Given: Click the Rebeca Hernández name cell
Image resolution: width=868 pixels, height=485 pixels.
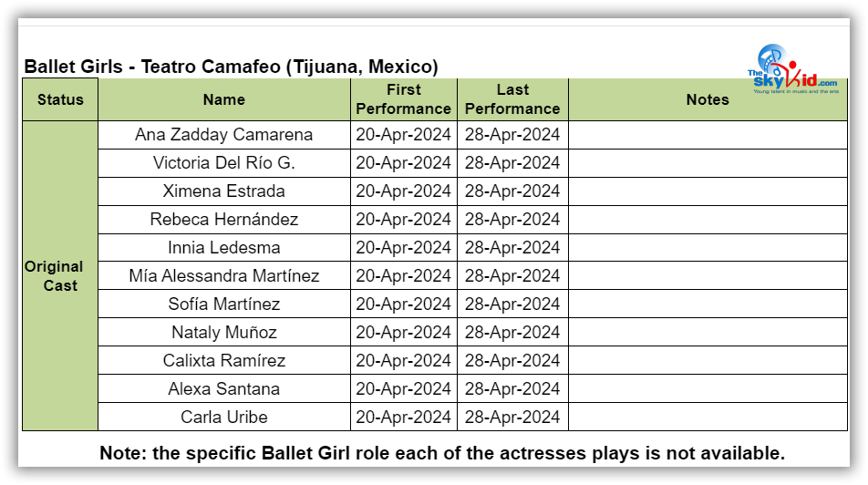Looking at the screenshot, I should tap(224, 219).
